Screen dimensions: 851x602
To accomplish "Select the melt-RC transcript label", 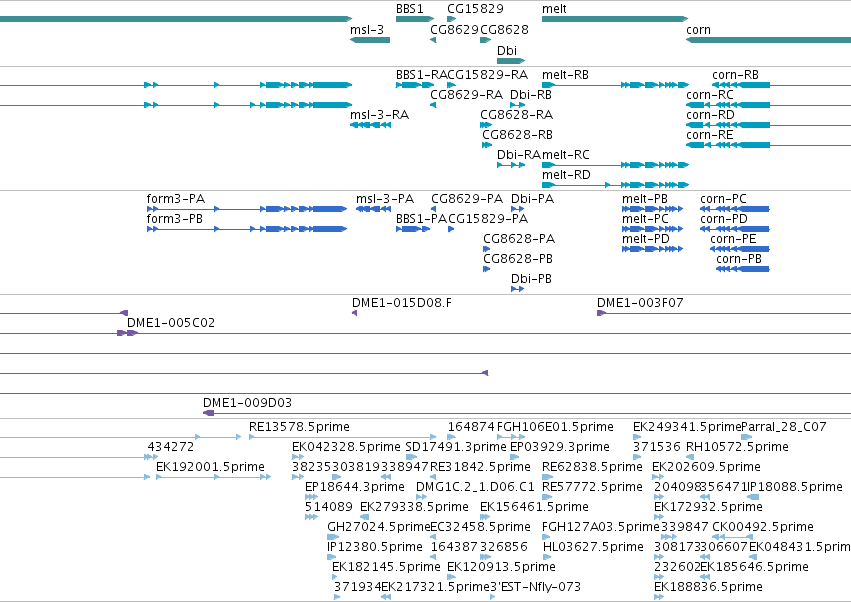I will click(566, 155).
